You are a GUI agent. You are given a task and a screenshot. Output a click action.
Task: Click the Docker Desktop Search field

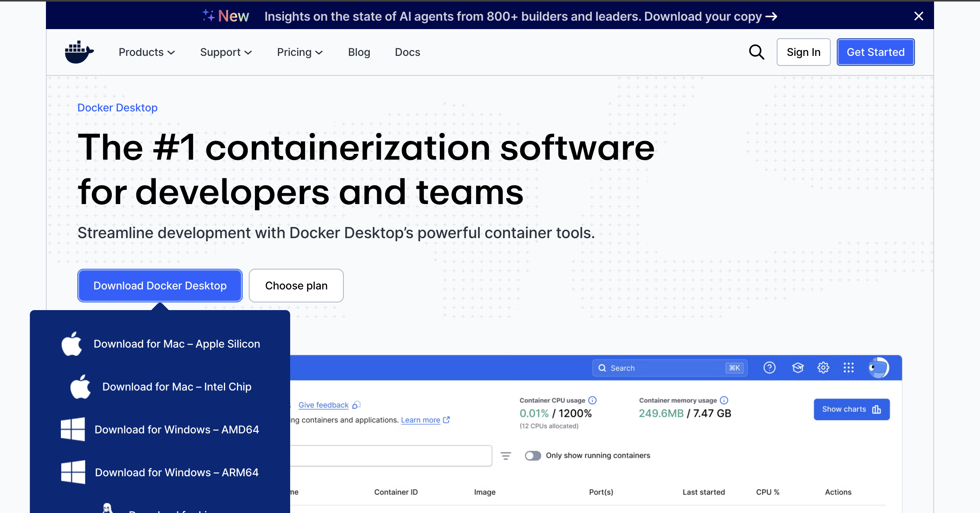click(x=670, y=368)
